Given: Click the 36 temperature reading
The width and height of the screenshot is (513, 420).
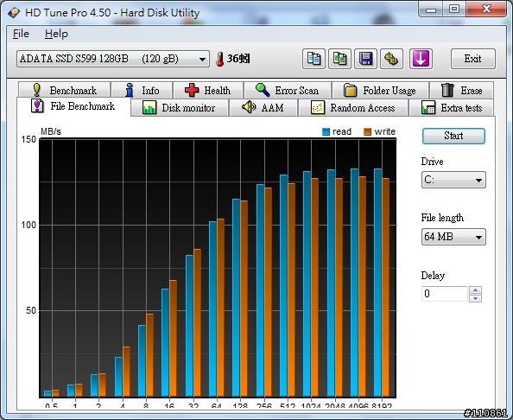Looking at the screenshot, I should (x=238, y=59).
